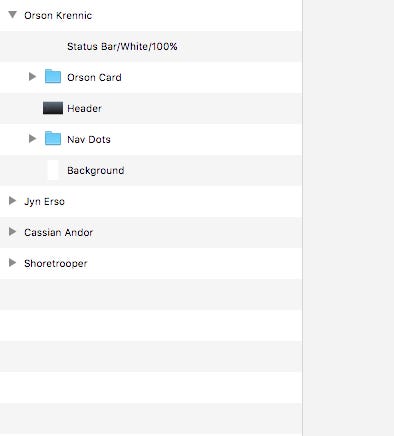Expand the Nav Dots group
This screenshot has height=436, width=394.
[32, 139]
